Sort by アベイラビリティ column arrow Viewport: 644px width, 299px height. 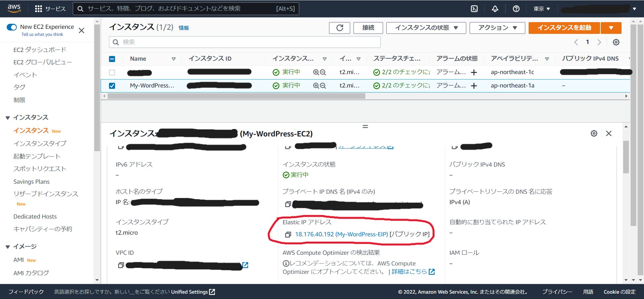[547, 59]
